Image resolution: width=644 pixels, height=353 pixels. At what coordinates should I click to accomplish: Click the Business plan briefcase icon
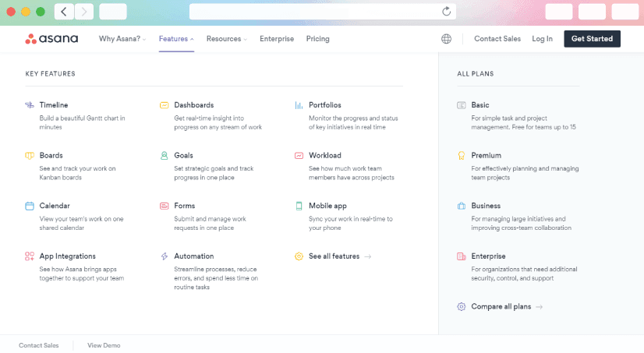[x=462, y=206]
